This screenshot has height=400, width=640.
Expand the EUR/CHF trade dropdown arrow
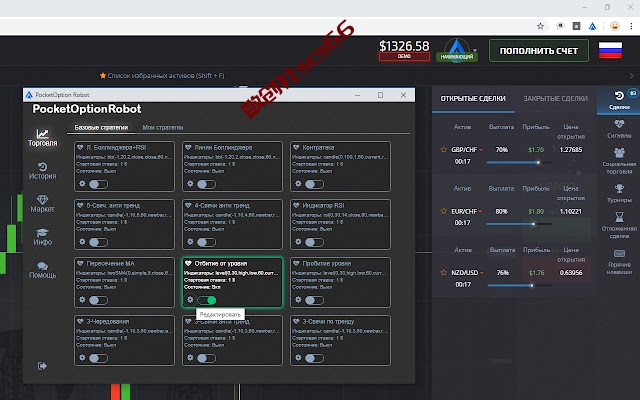click(480, 211)
